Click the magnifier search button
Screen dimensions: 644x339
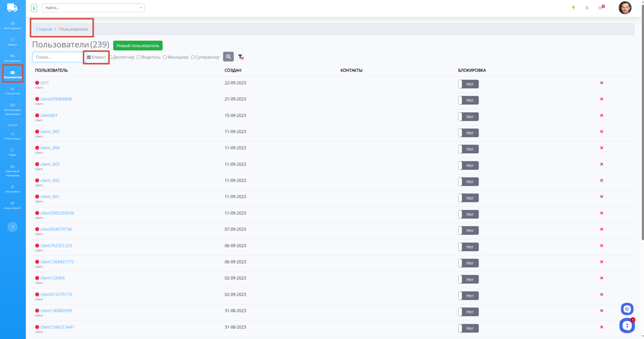coord(228,57)
